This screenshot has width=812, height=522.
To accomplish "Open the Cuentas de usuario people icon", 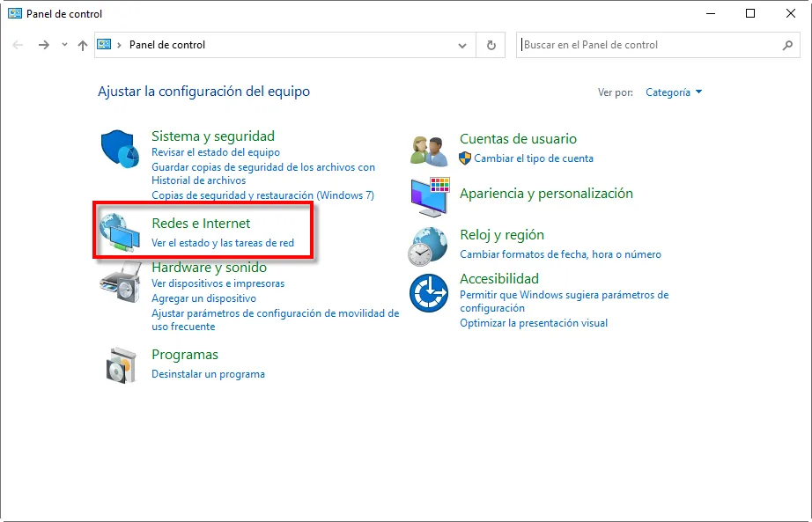I will (429, 151).
